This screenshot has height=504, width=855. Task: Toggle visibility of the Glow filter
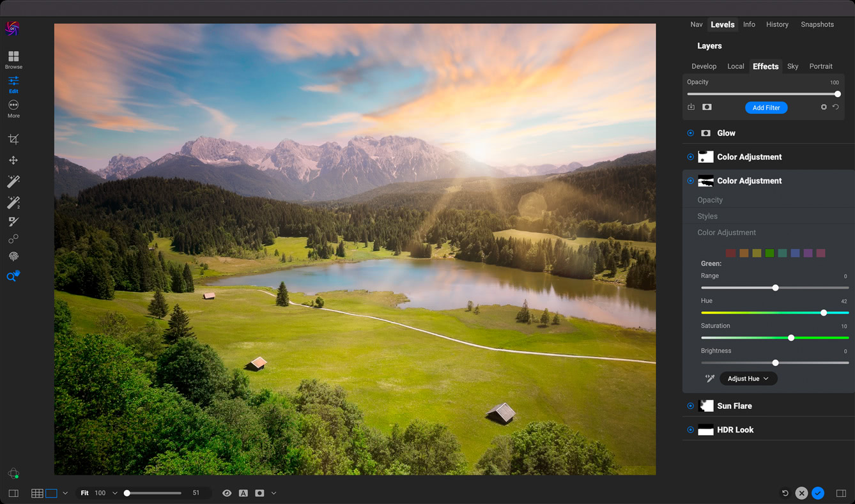click(690, 133)
